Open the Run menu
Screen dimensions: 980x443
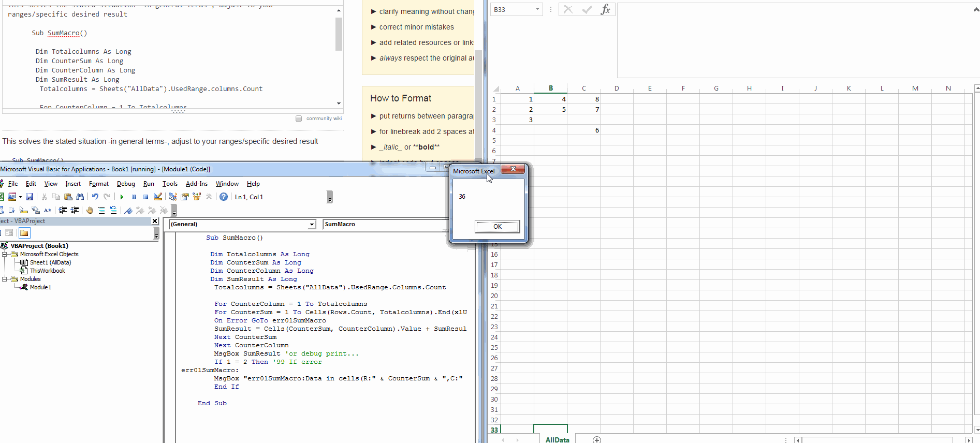click(x=149, y=184)
